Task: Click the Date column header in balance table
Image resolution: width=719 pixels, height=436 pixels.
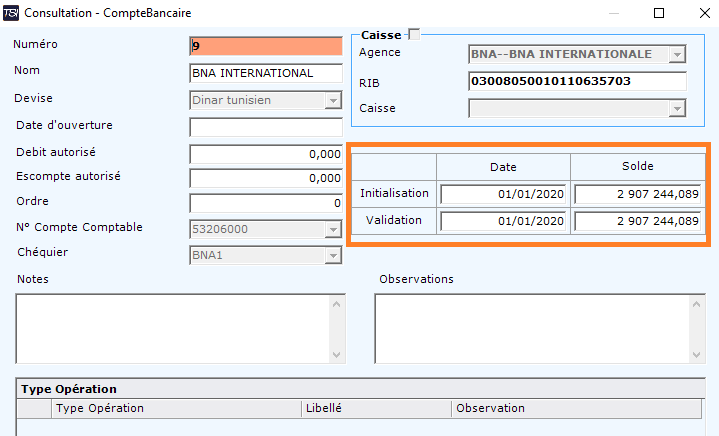Action: tap(503, 167)
